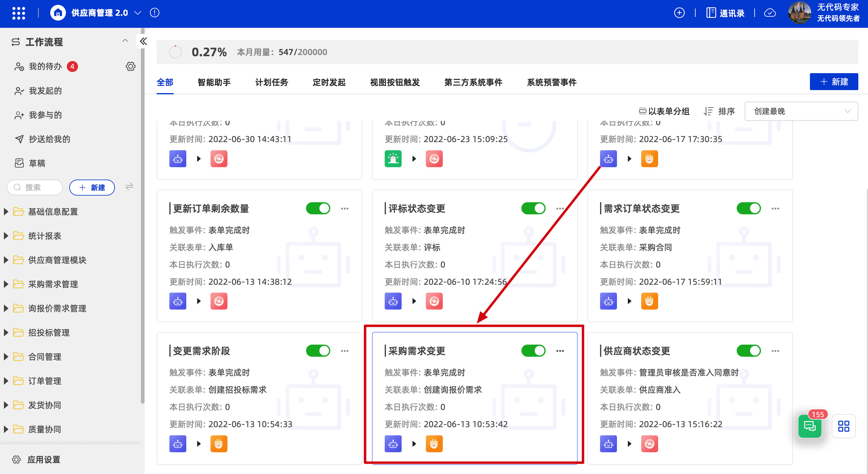This screenshot has height=474, width=868.
Task: Click more options dots on 采购需求变更 card
Action: click(560, 351)
